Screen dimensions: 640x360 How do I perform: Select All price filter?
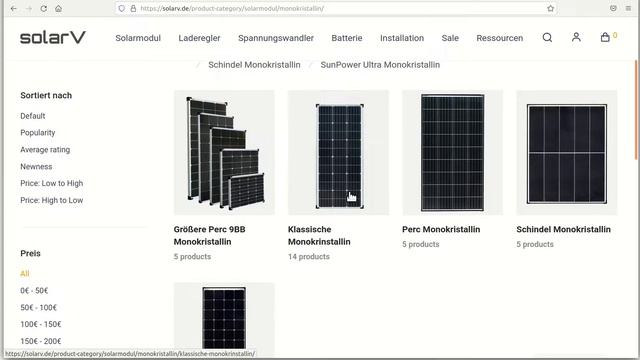tap(24, 273)
